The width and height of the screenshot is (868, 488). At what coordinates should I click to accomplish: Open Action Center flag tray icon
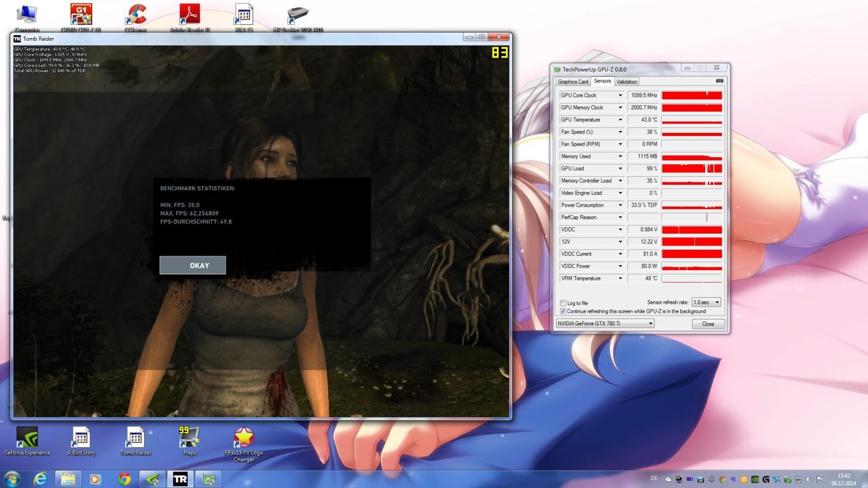(x=820, y=479)
